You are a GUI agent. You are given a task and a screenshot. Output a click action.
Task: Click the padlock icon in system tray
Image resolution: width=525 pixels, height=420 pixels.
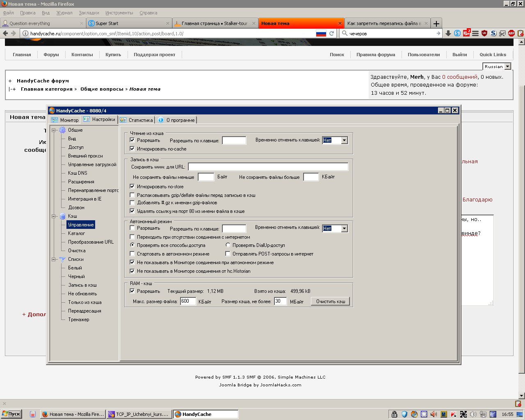[x=394, y=414]
